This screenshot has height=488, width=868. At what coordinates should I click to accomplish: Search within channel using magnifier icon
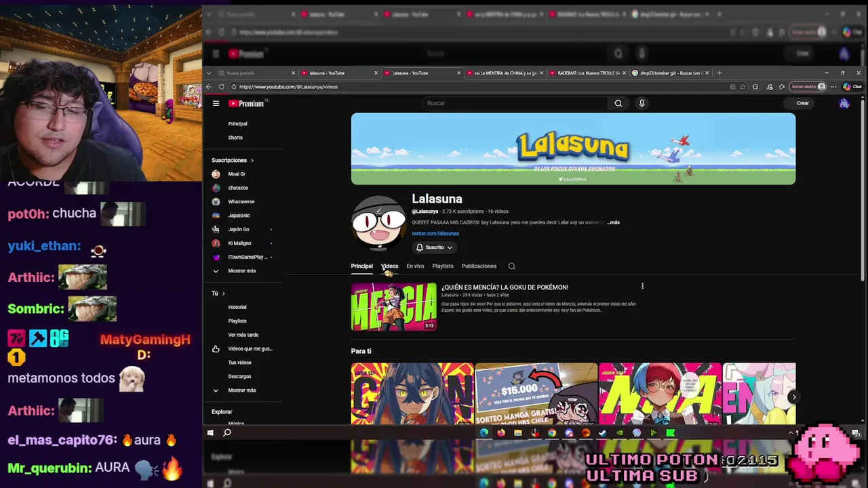512,266
